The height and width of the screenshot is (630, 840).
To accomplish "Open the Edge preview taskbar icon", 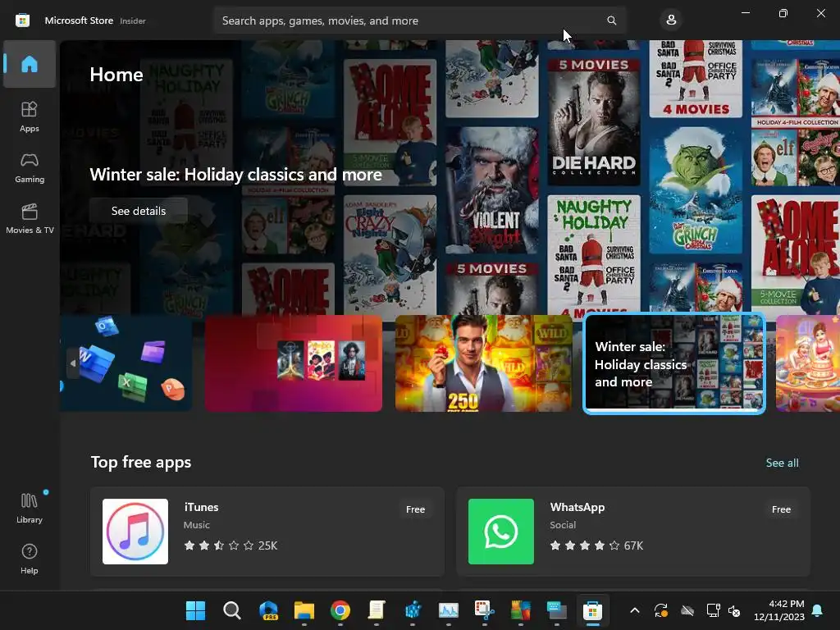I will click(x=268, y=610).
